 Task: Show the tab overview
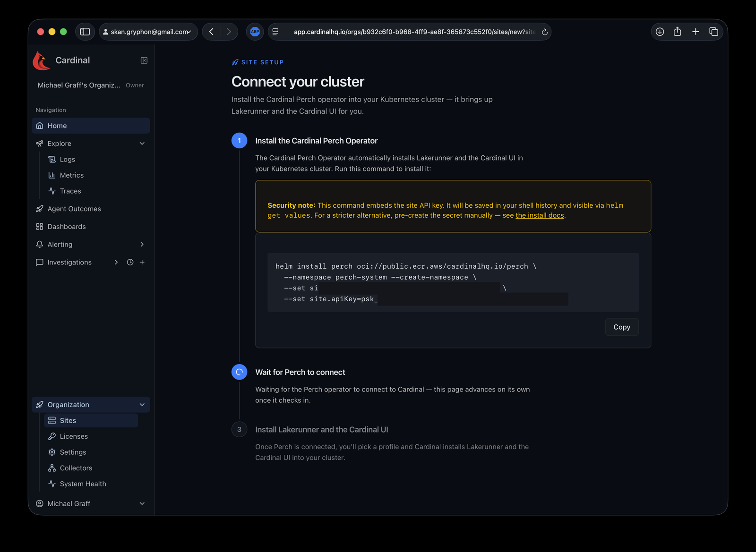713,32
